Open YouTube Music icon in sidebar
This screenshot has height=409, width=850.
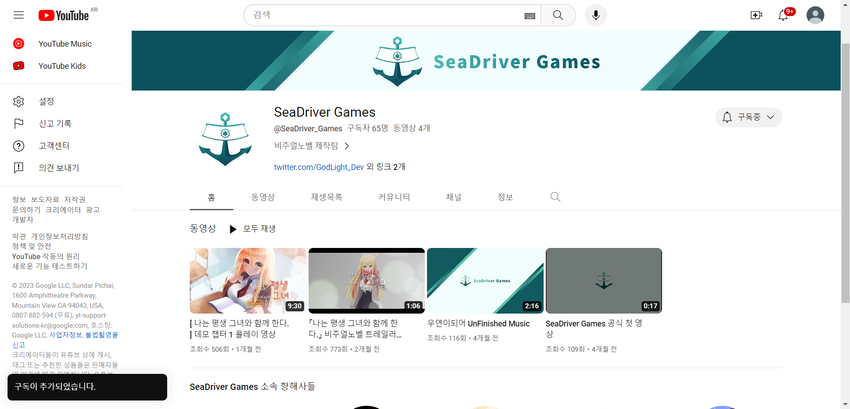18,44
